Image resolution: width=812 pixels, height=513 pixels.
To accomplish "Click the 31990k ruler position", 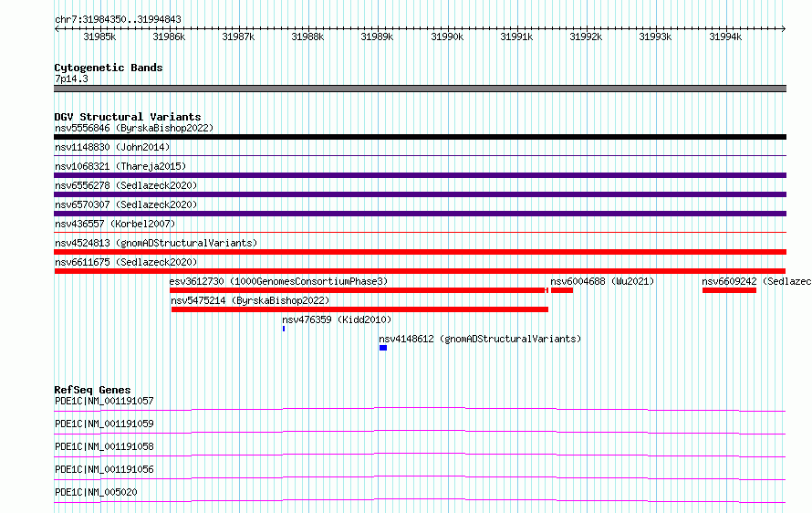I will click(447, 37).
